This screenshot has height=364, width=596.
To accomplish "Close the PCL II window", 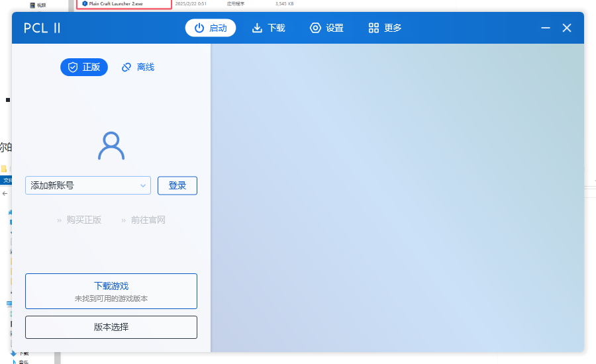I will [567, 28].
